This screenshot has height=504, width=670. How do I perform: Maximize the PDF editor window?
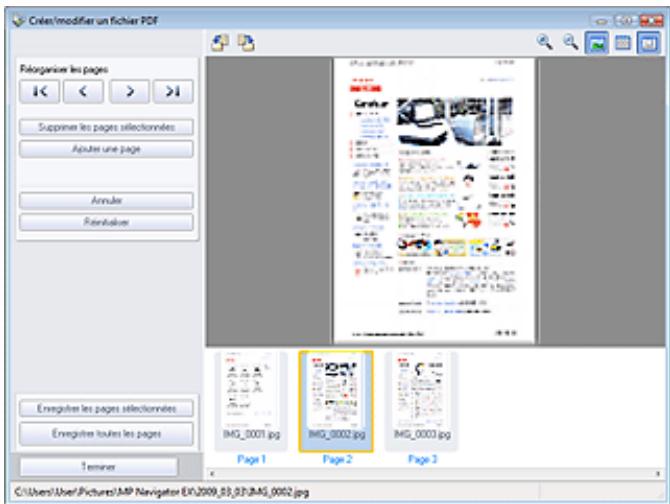coord(625,21)
